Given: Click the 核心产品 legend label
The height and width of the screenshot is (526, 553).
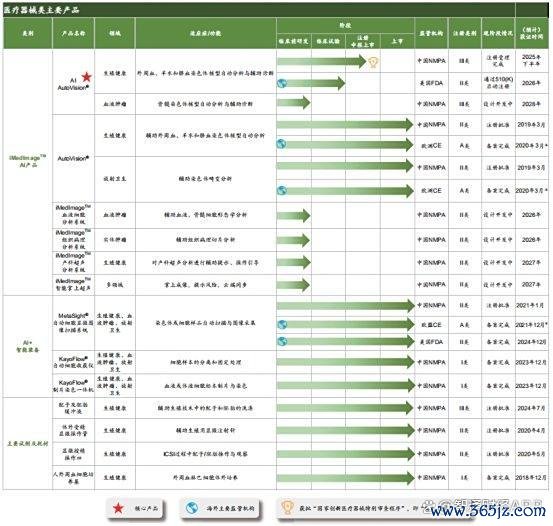Looking at the screenshot, I should (x=146, y=508).
